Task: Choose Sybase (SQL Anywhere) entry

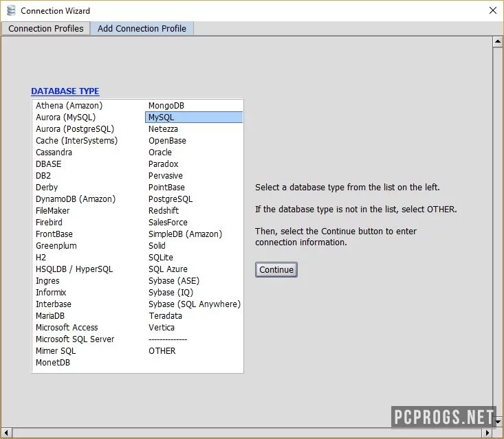Action: click(195, 304)
